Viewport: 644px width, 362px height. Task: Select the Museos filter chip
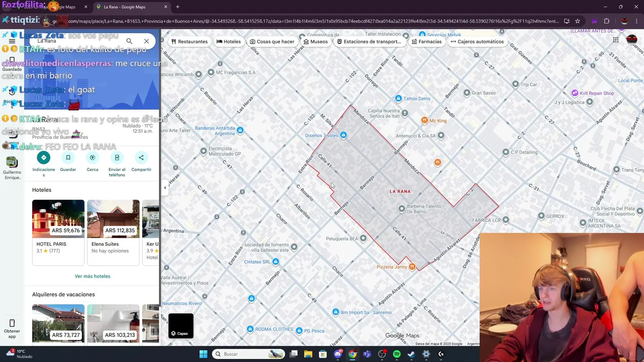[315, 42]
